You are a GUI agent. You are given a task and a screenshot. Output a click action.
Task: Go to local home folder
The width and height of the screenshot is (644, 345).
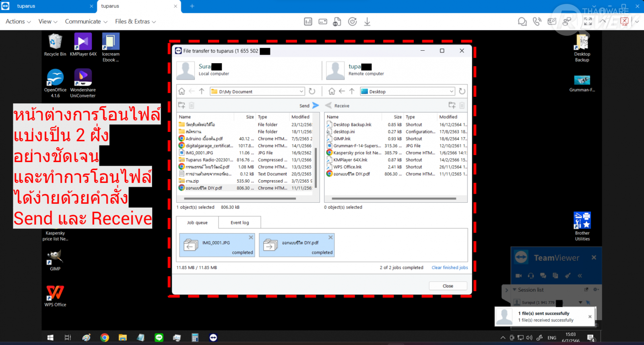(x=182, y=91)
